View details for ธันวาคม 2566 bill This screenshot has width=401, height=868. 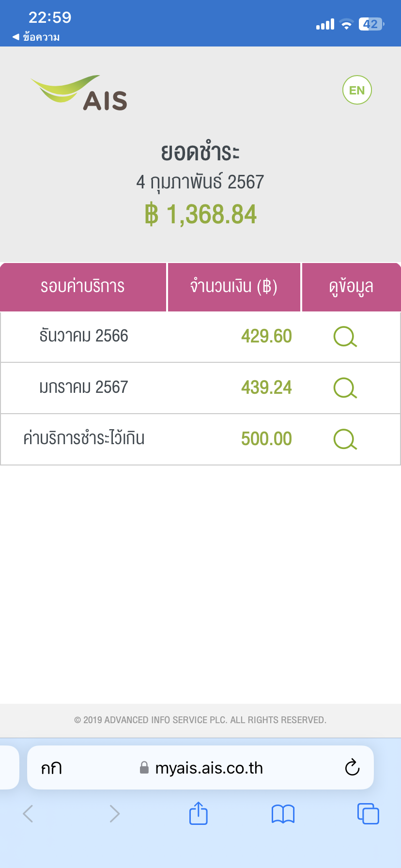(x=345, y=337)
